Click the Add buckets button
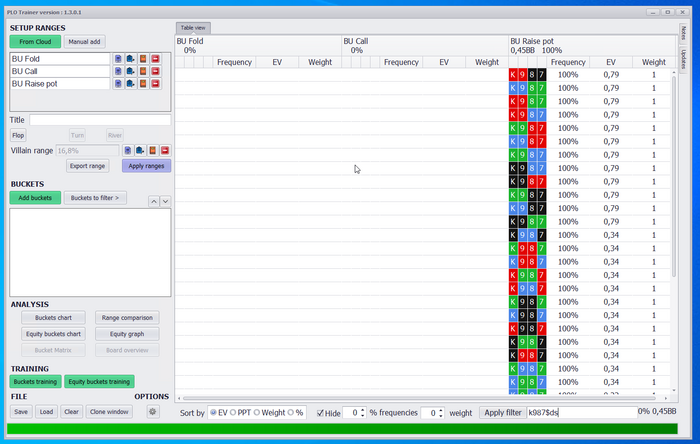The image size is (700, 444). (35, 198)
